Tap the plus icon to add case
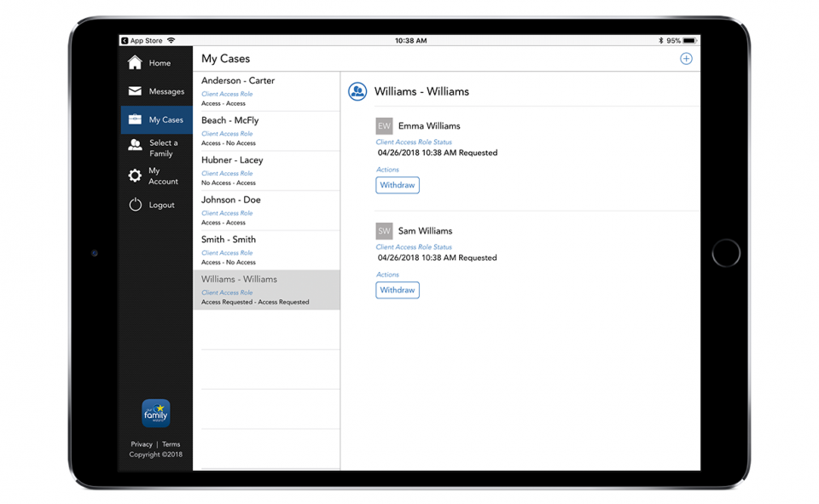 [686, 59]
